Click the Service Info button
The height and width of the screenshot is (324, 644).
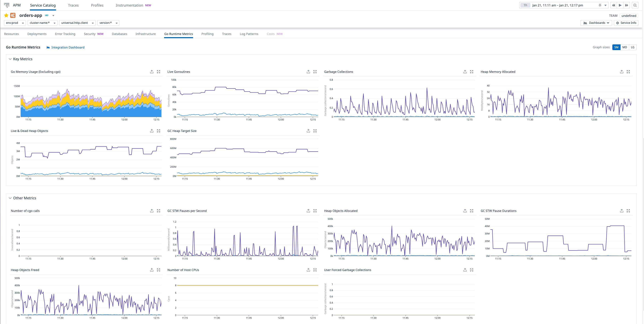point(626,23)
